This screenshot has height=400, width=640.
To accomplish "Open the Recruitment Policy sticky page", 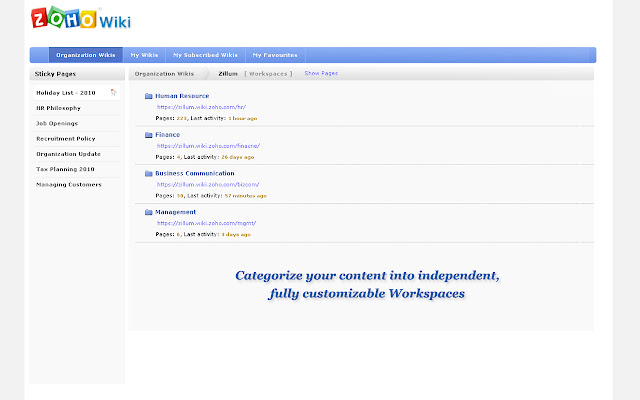I will 66,139.
